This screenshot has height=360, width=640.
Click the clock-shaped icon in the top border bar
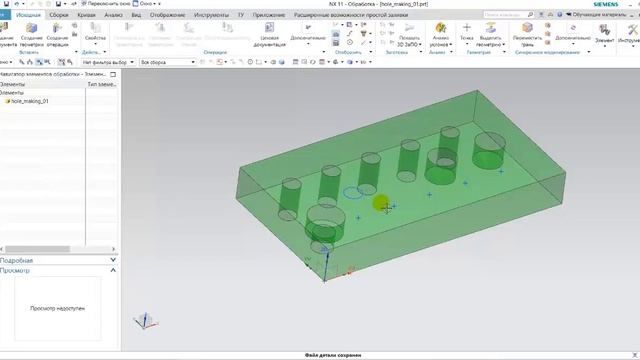coord(250,62)
